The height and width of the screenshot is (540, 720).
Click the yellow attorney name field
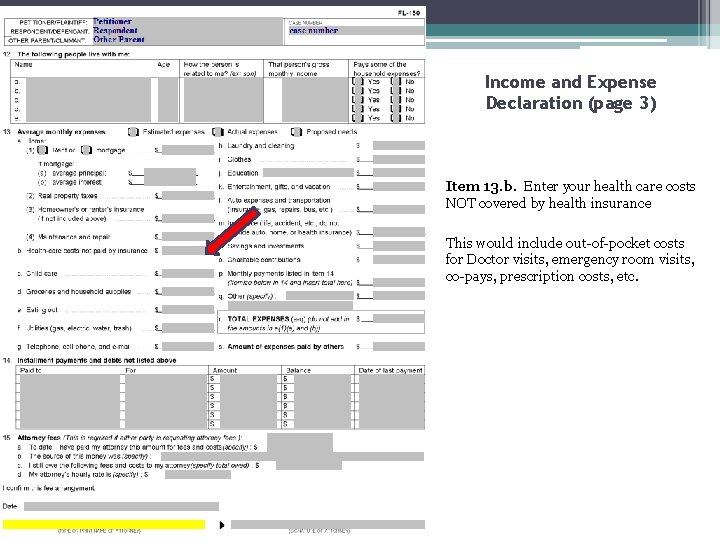coord(104,524)
